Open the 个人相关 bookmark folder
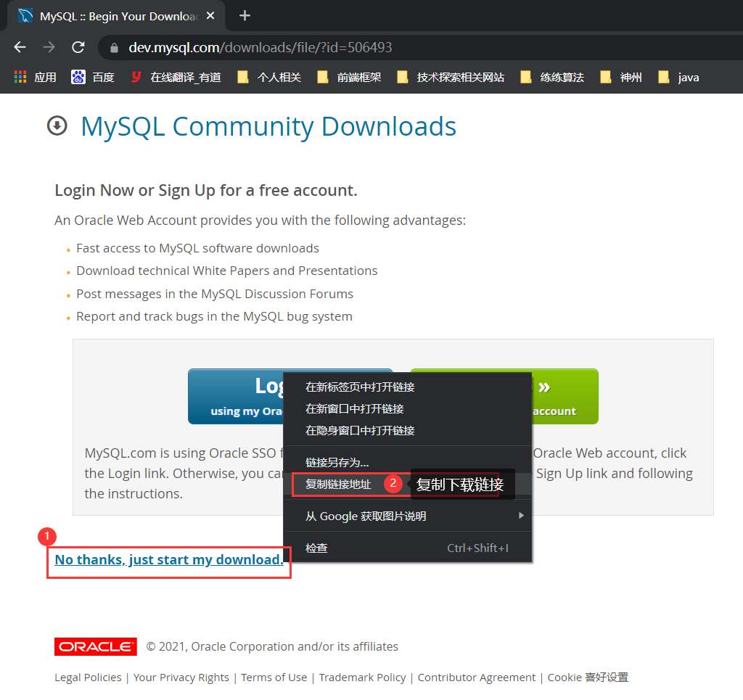The height and width of the screenshot is (700, 743). 269,77
